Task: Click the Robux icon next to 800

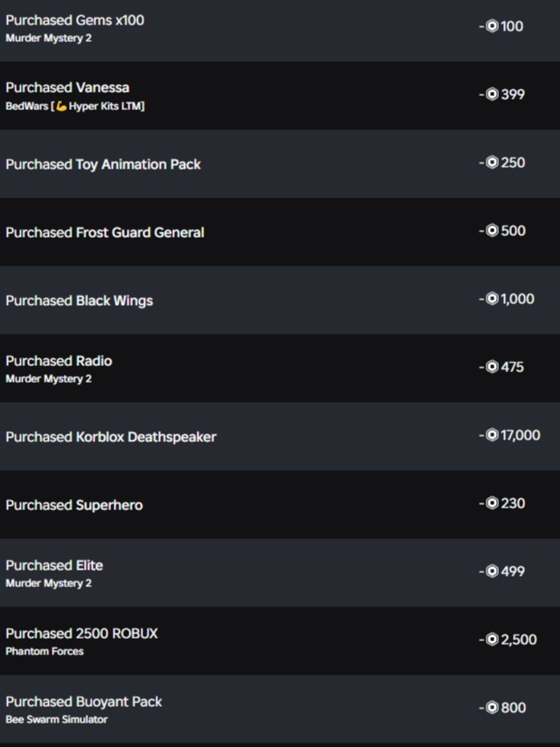Action: click(x=492, y=708)
